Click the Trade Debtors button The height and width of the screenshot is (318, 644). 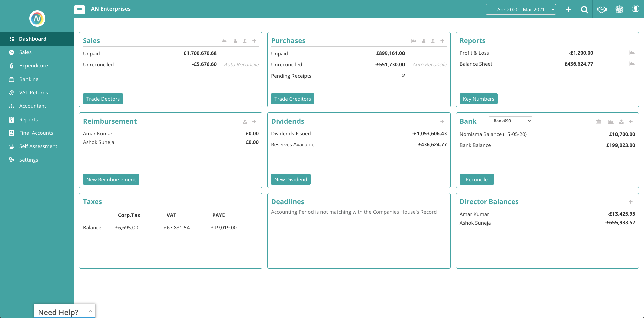click(103, 99)
